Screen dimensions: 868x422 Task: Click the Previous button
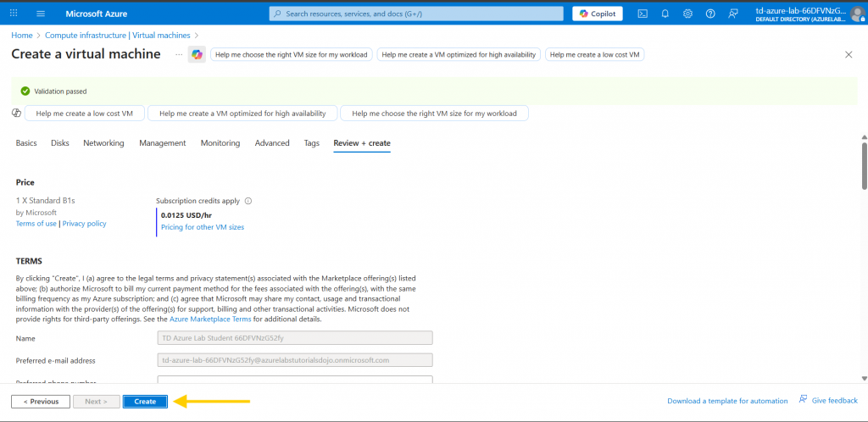[x=41, y=401]
